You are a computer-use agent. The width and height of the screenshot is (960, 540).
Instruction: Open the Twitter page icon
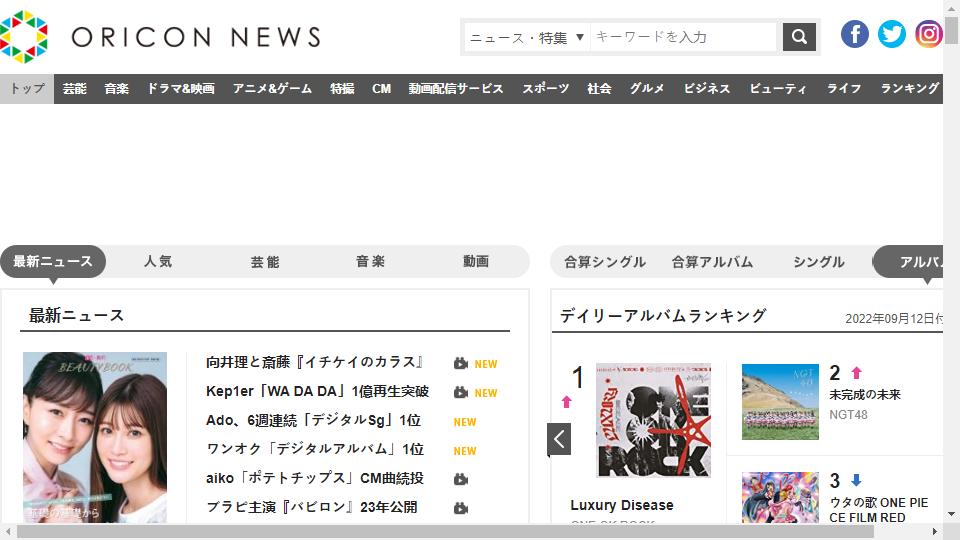(x=891, y=34)
